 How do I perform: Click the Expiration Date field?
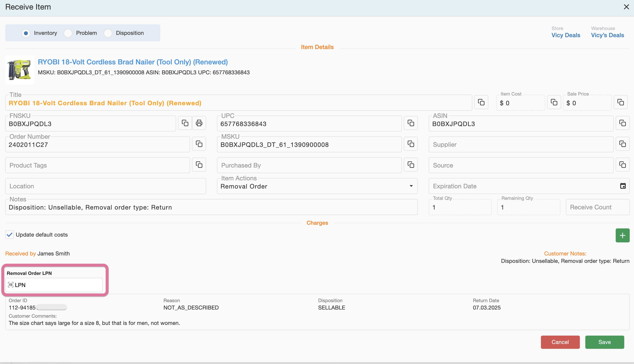coord(529,186)
